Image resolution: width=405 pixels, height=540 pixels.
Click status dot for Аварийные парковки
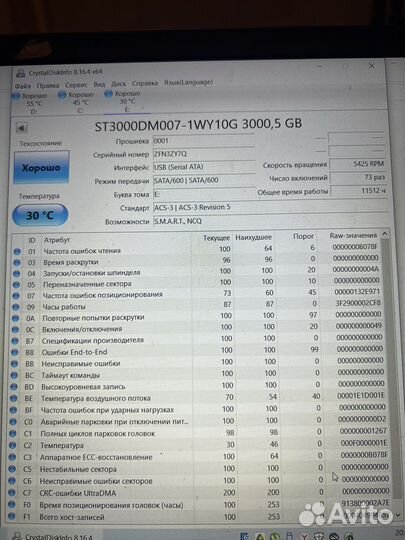(13, 422)
